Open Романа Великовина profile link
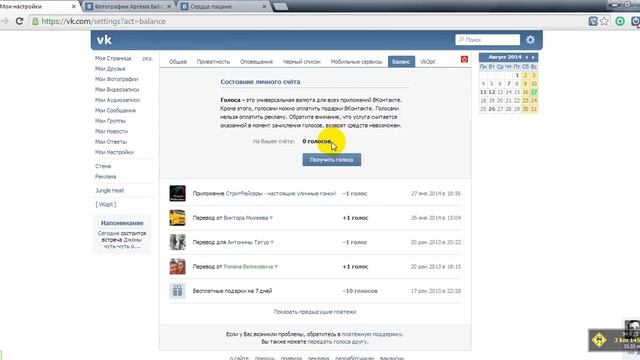 pos(249,267)
